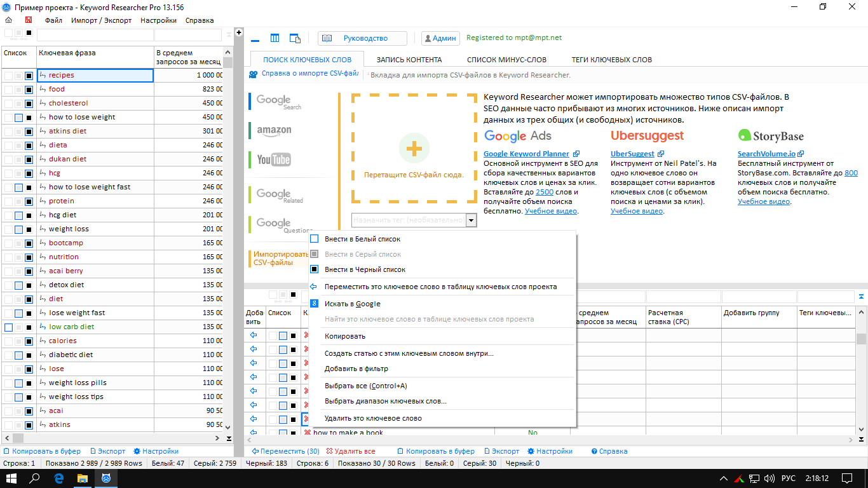The image size is (868, 488).
Task: Toggle black list box for 'atkins diet' row
Action: (x=29, y=131)
